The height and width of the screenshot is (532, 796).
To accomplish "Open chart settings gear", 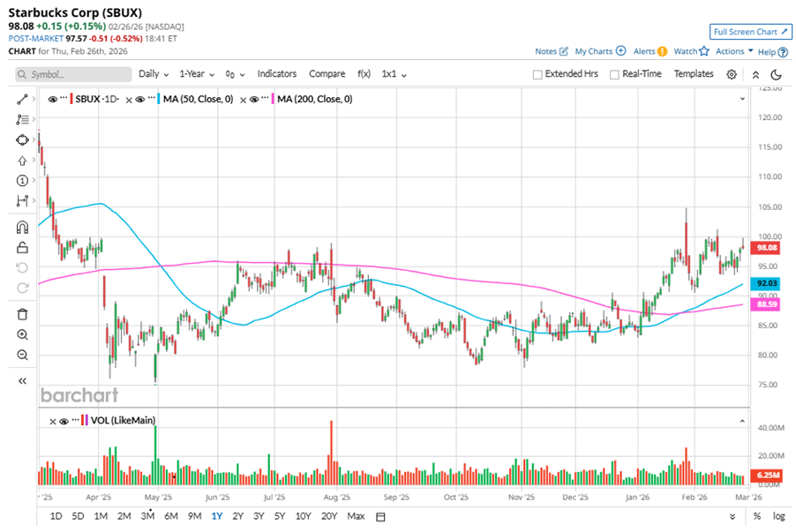I will (x=731, y=74).
